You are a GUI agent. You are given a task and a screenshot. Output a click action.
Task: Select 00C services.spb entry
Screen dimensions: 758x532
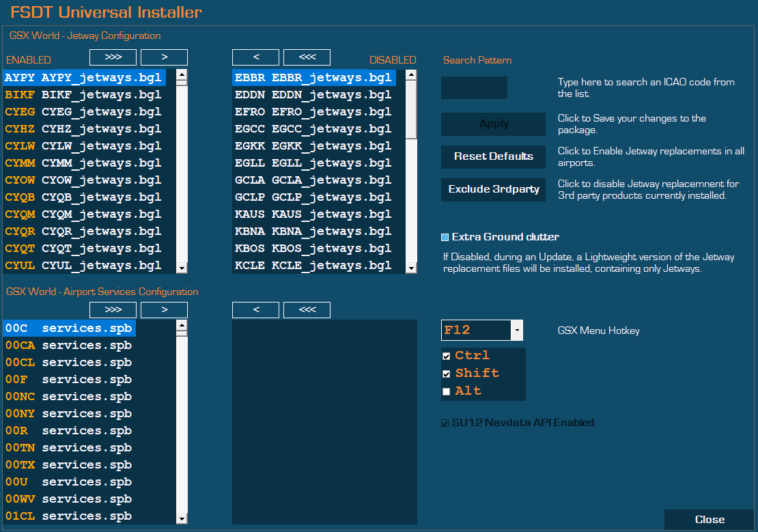(69, 328)
